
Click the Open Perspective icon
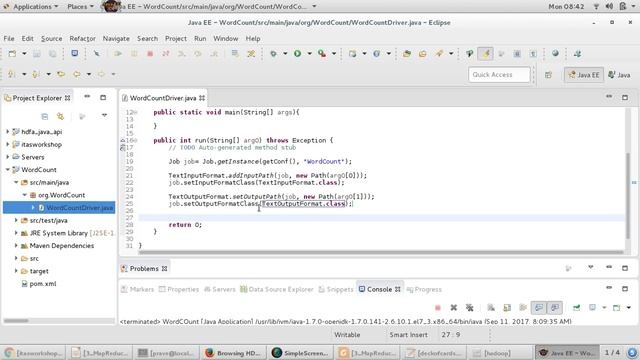point(548,75)
